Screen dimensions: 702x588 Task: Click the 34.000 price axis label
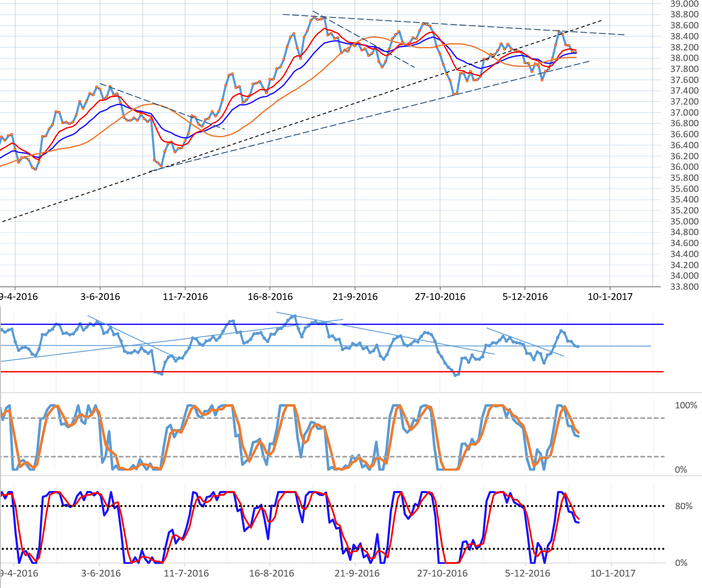pos(684,276)
